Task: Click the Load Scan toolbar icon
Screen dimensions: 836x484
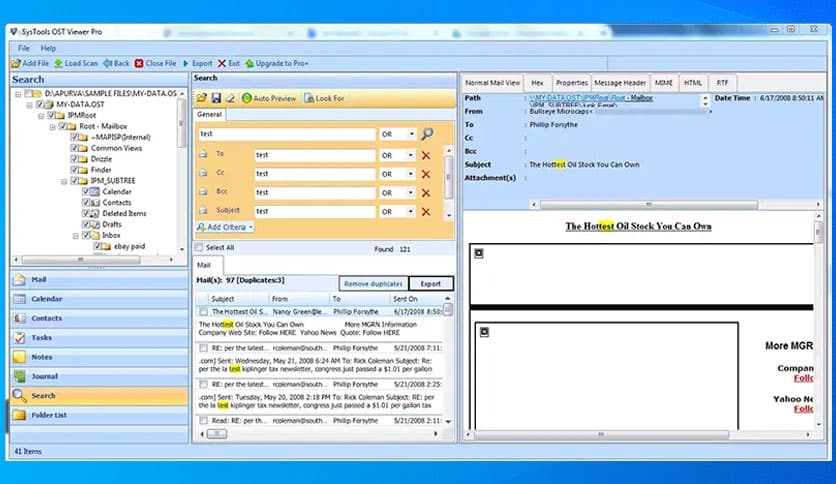Action: 58,63
